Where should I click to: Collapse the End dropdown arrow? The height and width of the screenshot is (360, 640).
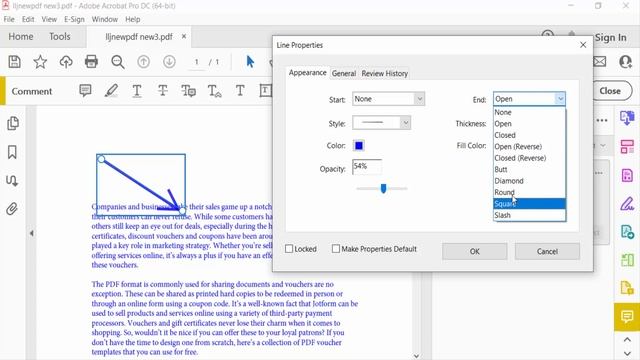560,99
